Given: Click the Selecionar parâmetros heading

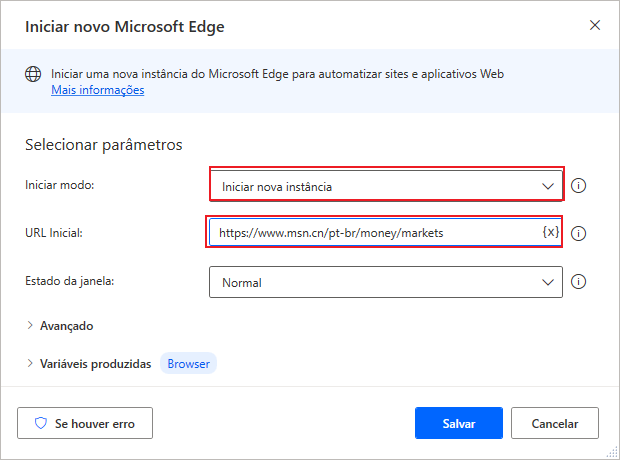Looking at the screenshot, I should [x=104, y=145].
